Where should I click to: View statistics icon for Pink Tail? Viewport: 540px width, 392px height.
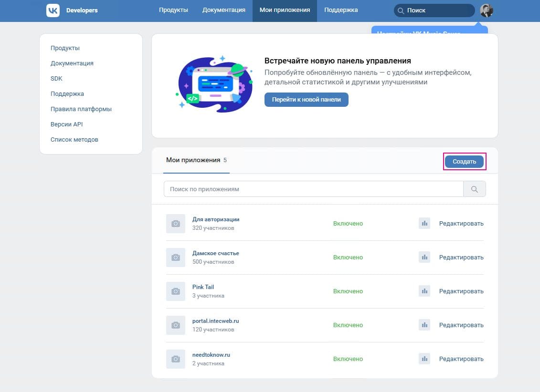(424, 291)
